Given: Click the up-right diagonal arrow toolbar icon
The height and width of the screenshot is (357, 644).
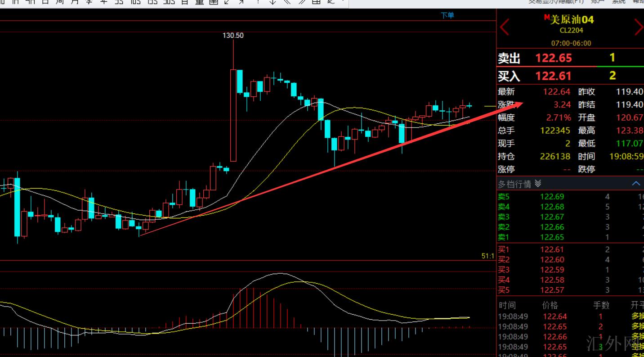Looking at the screenshot, I should 241,2.
